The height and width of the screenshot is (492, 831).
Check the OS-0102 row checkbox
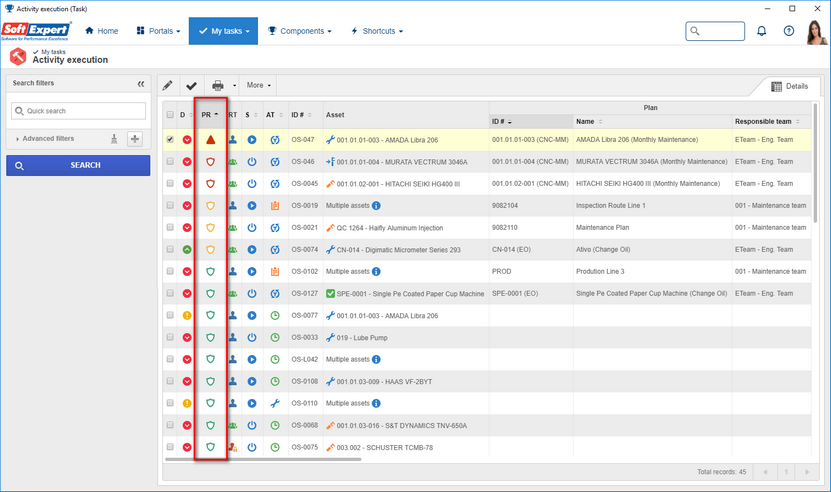pos(170,271)
